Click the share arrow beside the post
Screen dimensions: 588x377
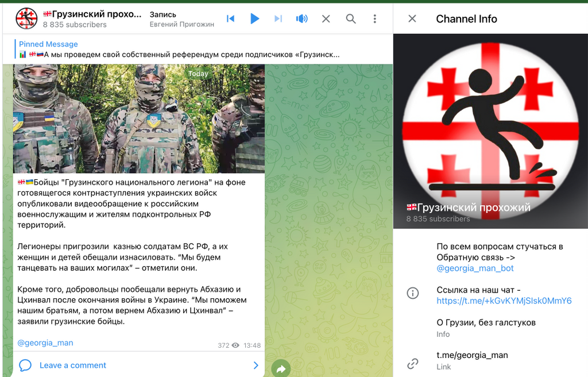click(x=280, y=369)
